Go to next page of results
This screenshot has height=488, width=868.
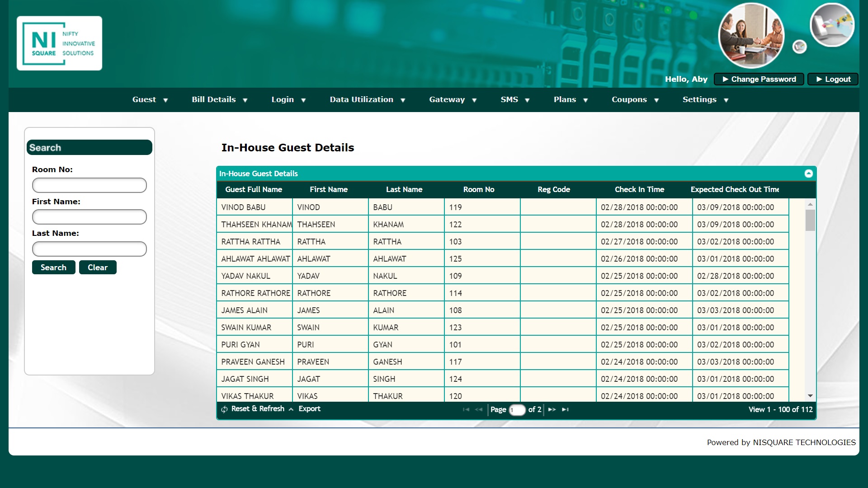click(552, 409)
